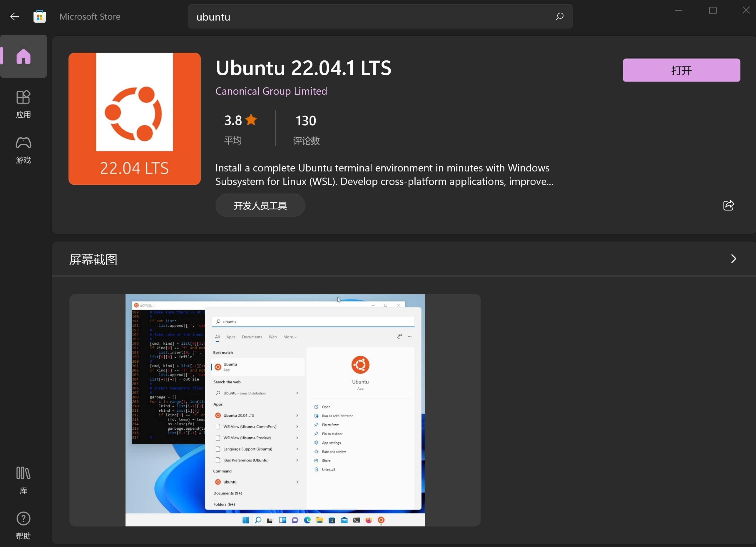Open the Canonical Group Limited publisher page
The image size is (756, 547).
271,91
